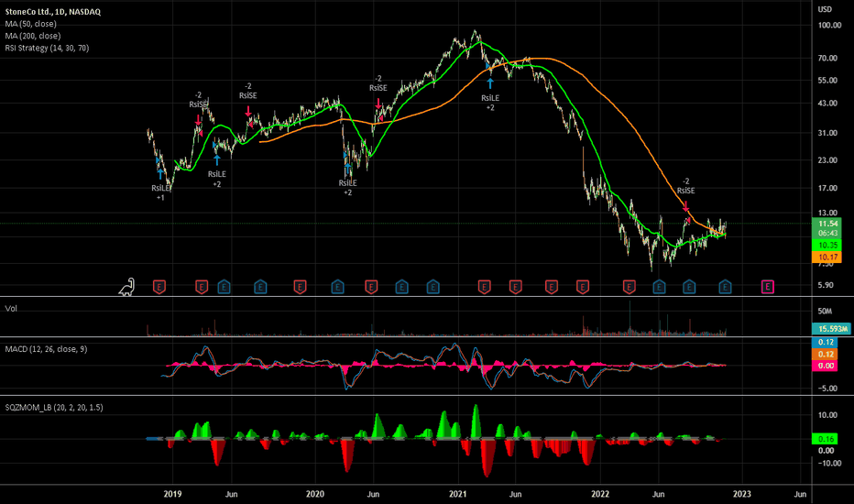Click the 2022 label on time axis
This screenshot has height=504, width=854.
(600, 494)
